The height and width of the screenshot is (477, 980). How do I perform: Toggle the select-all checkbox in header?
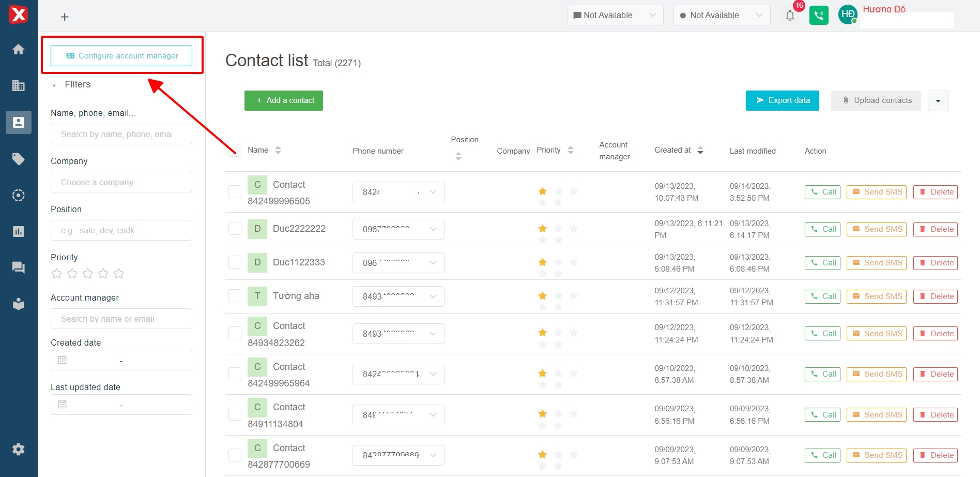tap(235, 151)
